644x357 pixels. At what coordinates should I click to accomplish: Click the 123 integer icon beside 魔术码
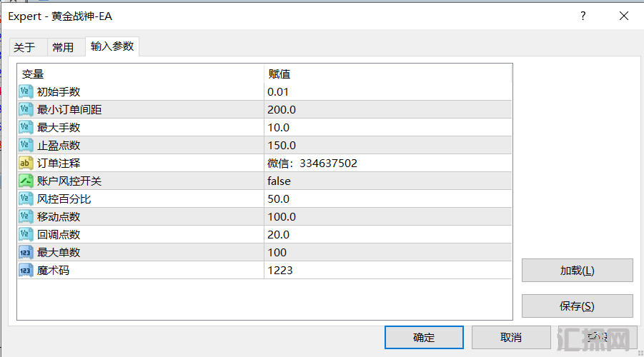pos(26,270)
